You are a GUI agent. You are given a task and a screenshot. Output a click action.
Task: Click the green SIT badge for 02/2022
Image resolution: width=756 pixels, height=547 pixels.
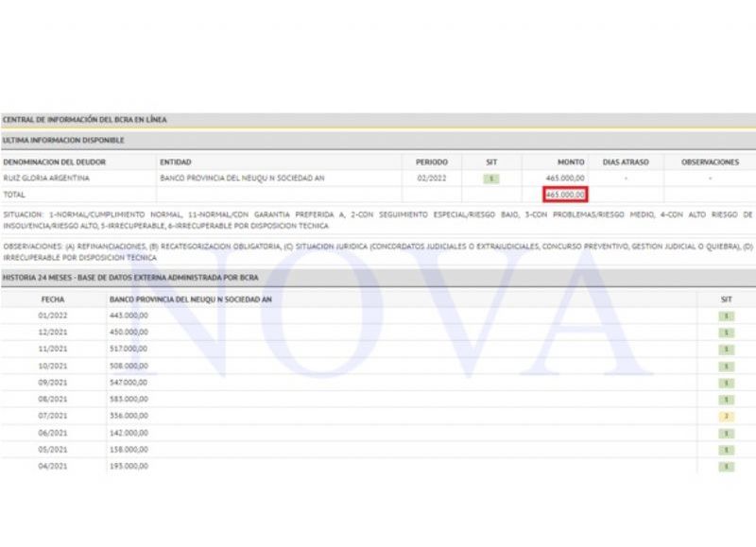(x=491, y=178)
